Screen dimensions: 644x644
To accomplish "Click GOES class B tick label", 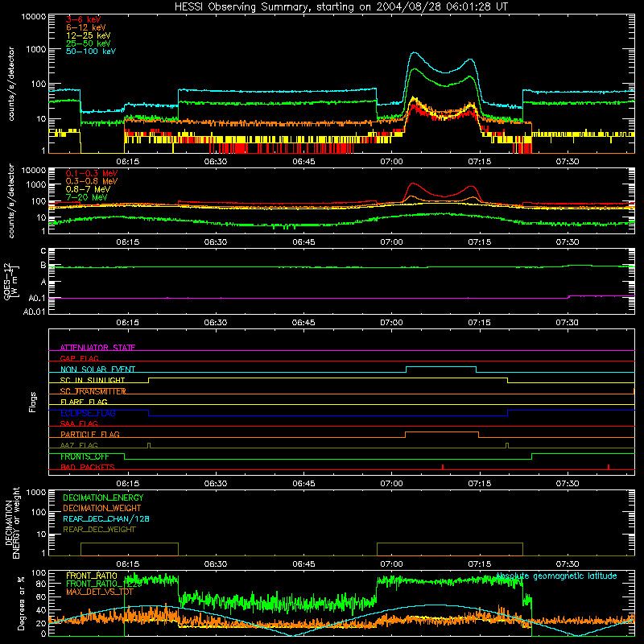I will point(43,266).
